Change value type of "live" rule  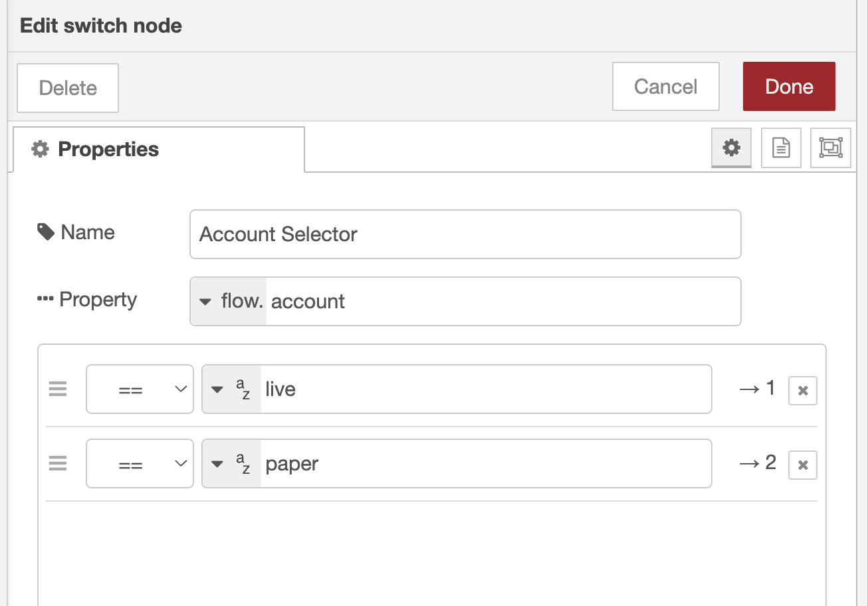(x=231, y=389)
